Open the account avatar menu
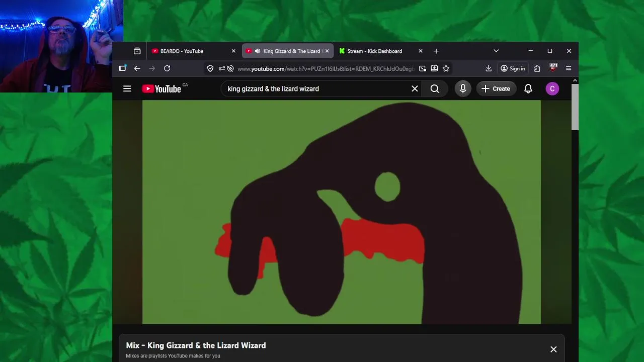The height and width of the screenshot is (362, 644). coord(552,89)
